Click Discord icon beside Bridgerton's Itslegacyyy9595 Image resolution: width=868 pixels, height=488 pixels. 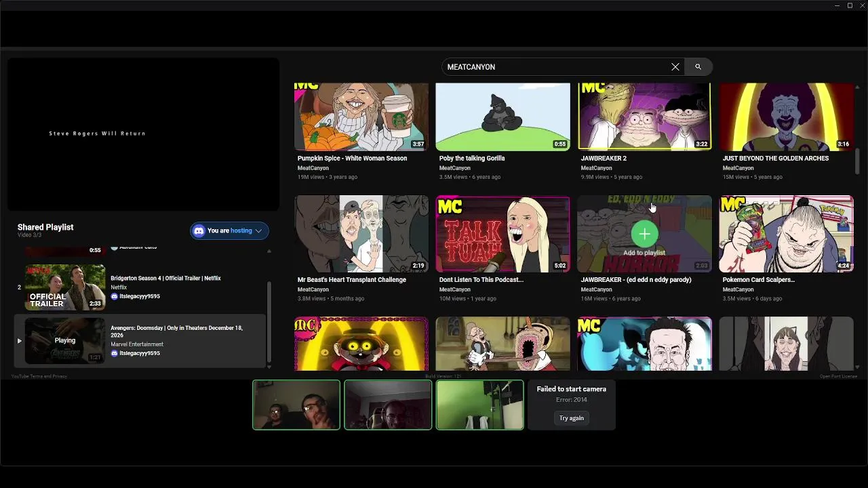tap(114, 297)
